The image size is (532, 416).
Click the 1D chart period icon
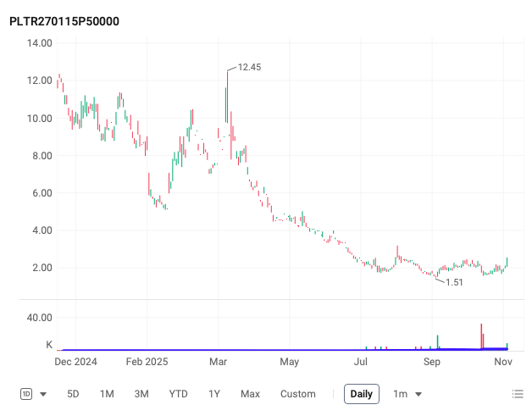click(x=26, y=394)
